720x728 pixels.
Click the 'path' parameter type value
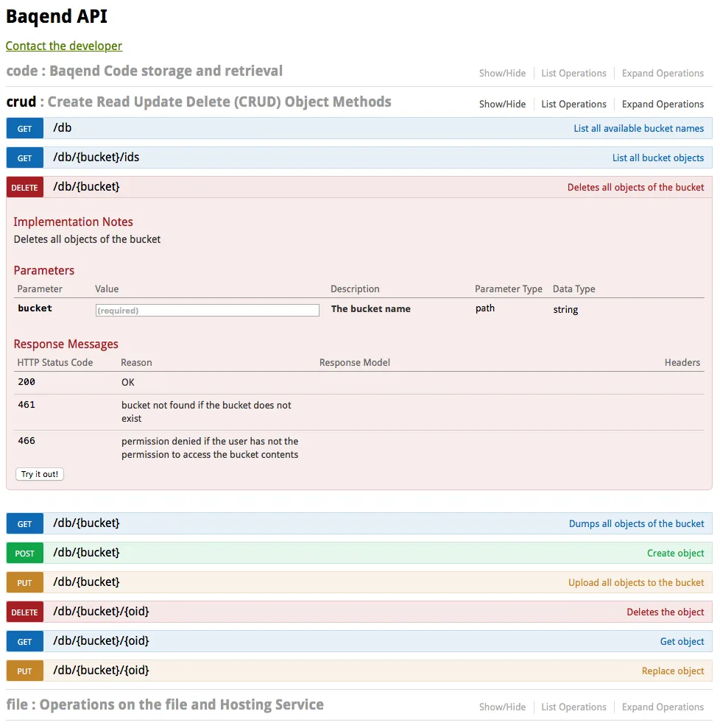pos(484,308)
